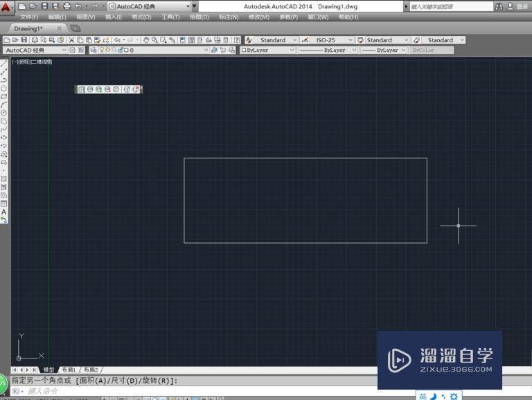Click the Pan hand icon
The width and height of the screenshot is (532, 400).
click(146, 40)
